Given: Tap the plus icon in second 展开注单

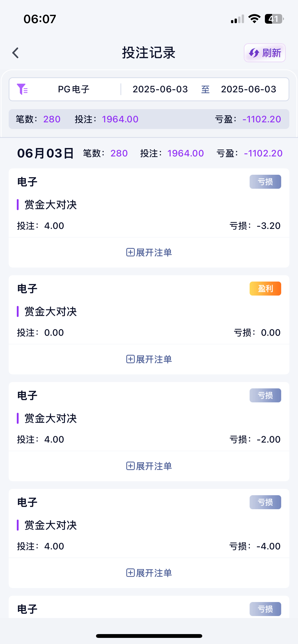Looking at the screenshot, I should [x=130, y=359].
